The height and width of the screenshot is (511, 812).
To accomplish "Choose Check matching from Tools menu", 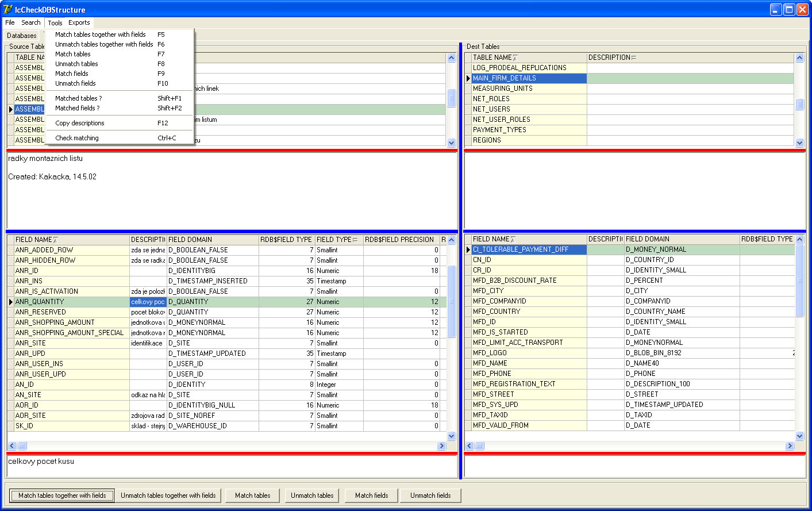I will pos(77,138).
